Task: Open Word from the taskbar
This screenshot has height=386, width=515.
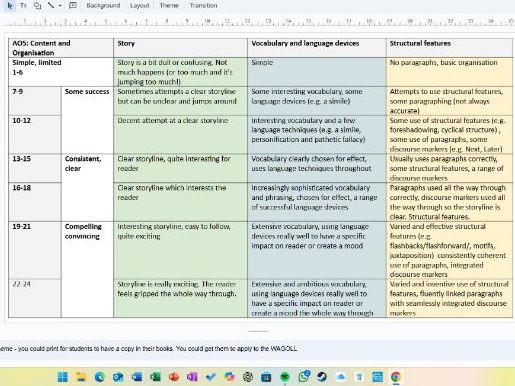Action: 137,377
